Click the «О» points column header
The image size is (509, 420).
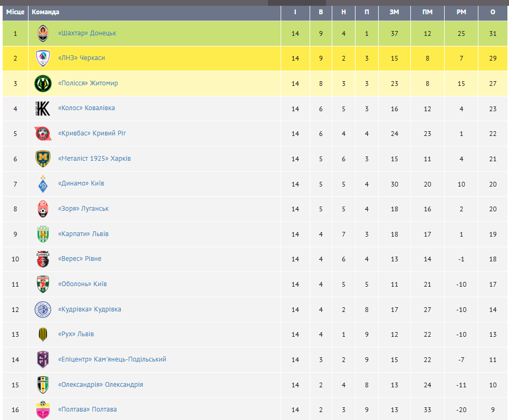click(493, 12)
